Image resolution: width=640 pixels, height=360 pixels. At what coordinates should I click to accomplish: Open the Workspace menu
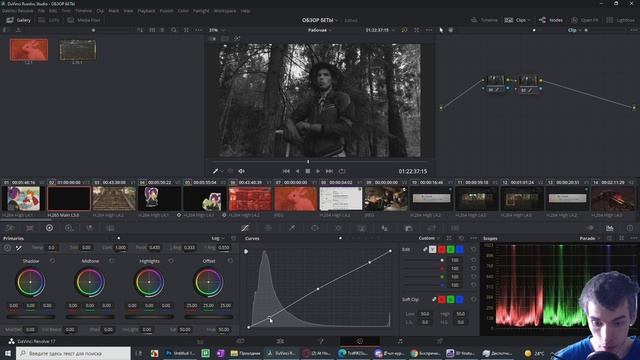pyautogui.click(x=225, y=11)
